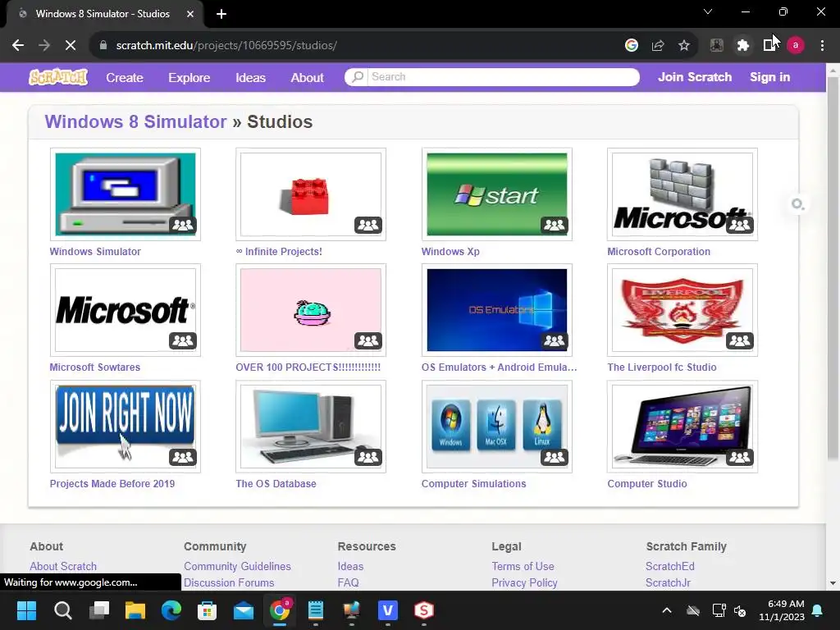
Task: Open the Liverpool fc crest thumbnail
Action: click(682, 309)
